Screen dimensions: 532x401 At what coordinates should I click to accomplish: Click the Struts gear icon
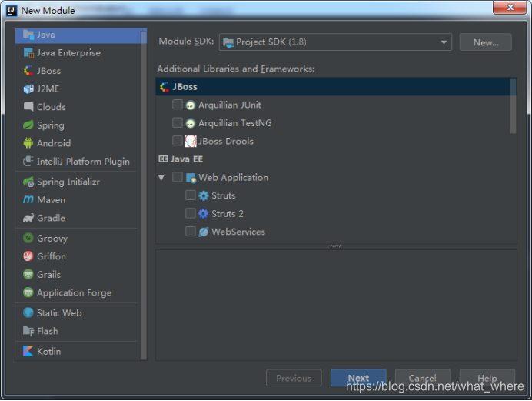coord(203,195)
